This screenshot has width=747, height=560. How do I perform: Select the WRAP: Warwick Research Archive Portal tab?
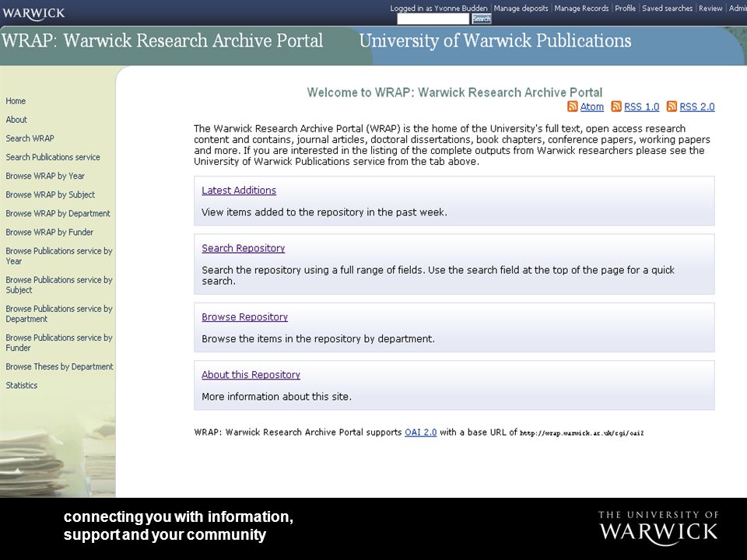point(162,41)
